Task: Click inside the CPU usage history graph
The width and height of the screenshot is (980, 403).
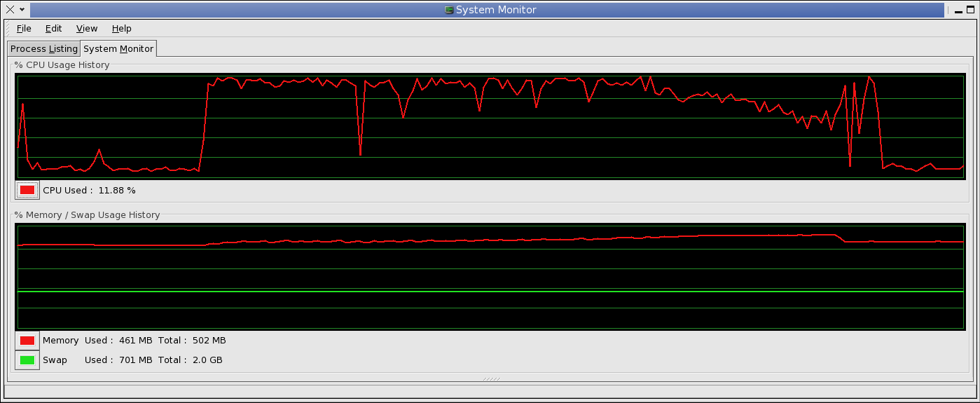Action: tap(490, 127)
